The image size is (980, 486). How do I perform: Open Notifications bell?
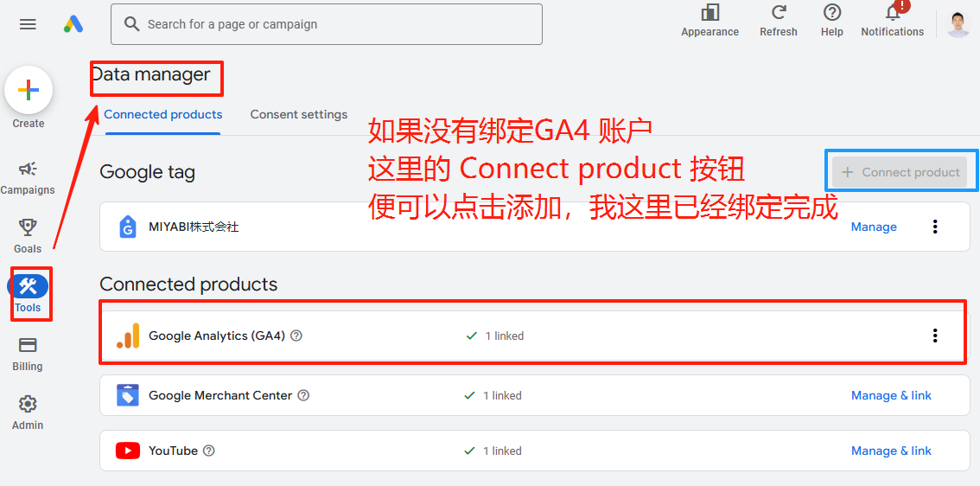coord(892,14)
